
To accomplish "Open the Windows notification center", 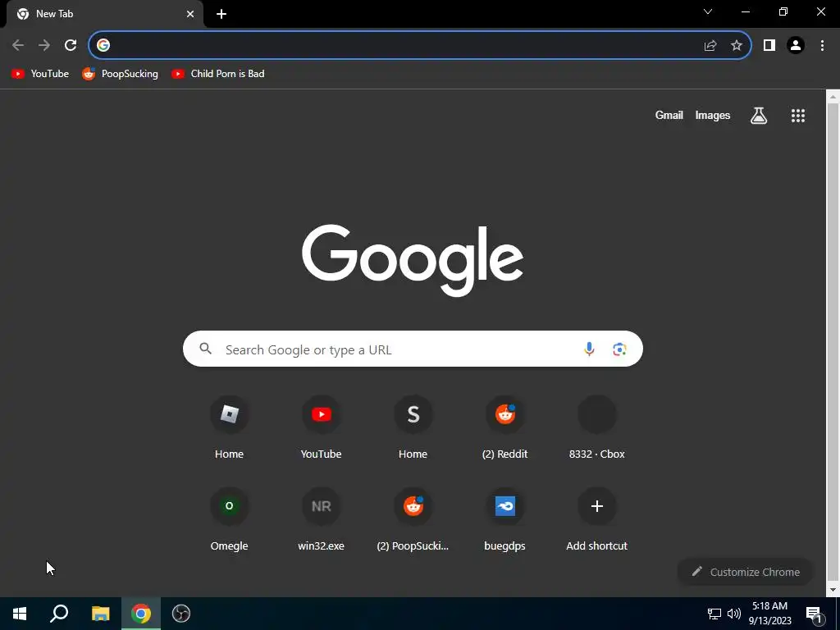I will click(814, 614).
